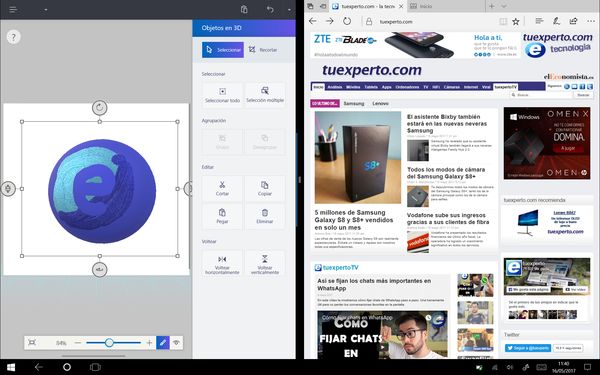Screen dimensions: 600x375
Task: Undo the last action in Paint 3D
Action: pyautogui.click(x=270, y=10)
